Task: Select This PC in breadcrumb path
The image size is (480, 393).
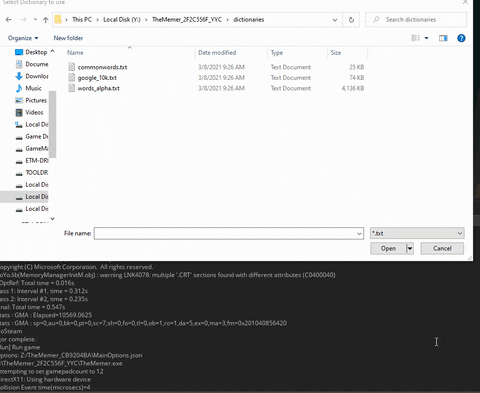Action: click(x=82, y=20)
